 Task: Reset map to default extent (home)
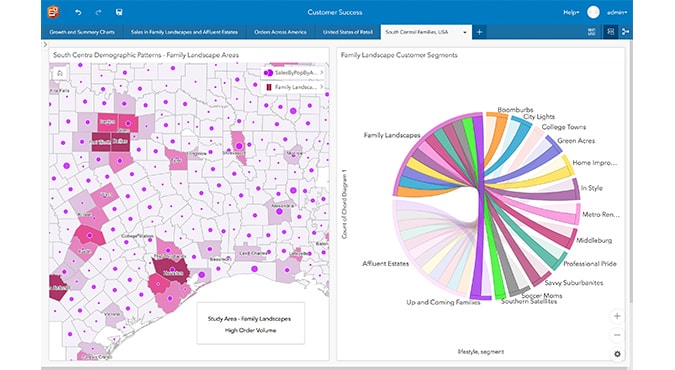pyautogui.click(x=60, y=73)
